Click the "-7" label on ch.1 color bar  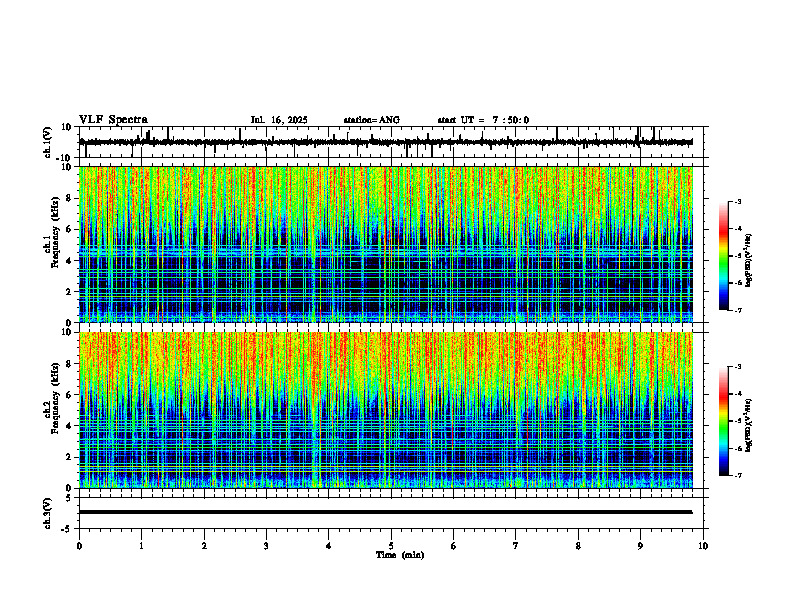tap(738, 310)
